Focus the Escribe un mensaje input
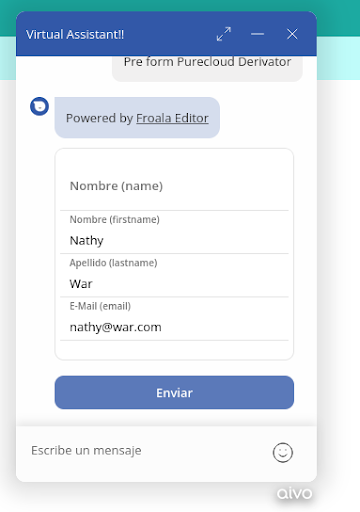The image size is (360, 512). coord(147,451)
